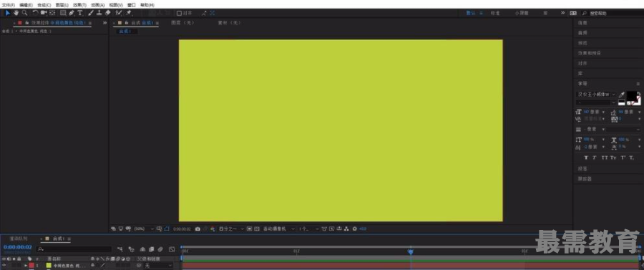Open the graph editor icon in timeline
The width and height of the screenshot is (644, 270).
[x=172, y=249]
